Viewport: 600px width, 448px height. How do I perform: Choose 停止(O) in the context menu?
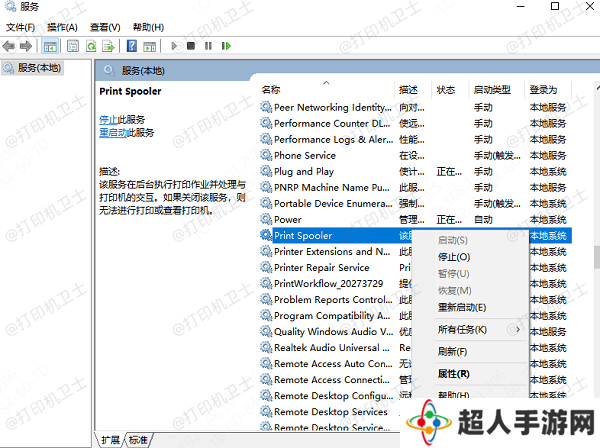point(454,257)
